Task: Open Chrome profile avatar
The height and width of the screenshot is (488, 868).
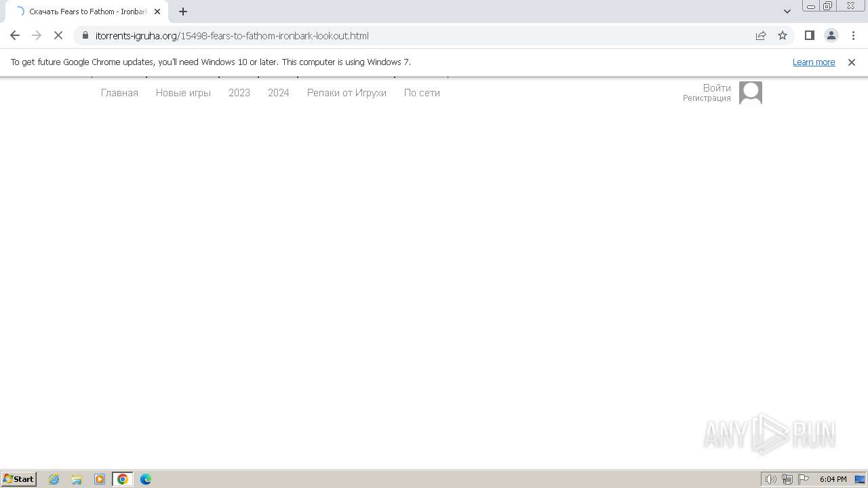Action: point(831,35)
